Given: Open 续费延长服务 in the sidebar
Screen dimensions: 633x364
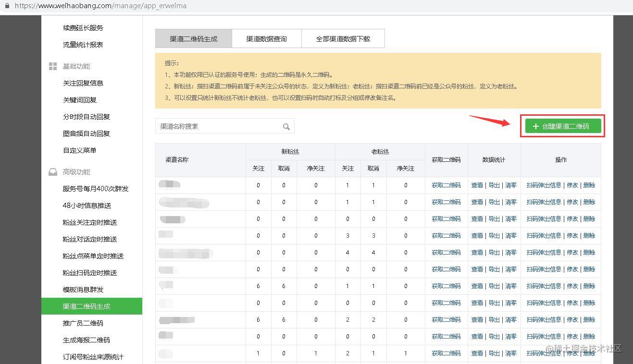Looking at the screenshot, I should pyautogui.click(x=83, y=28).
